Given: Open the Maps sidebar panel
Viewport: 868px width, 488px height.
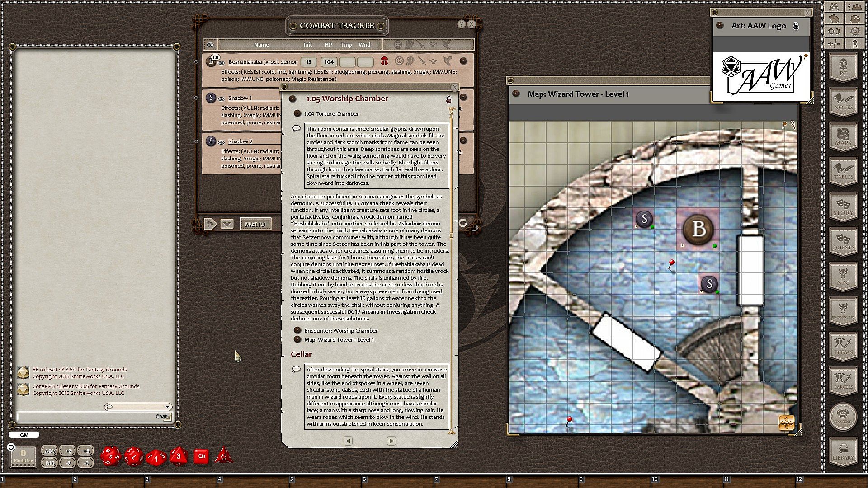Looking at the screenshot, I should point(843,137).
